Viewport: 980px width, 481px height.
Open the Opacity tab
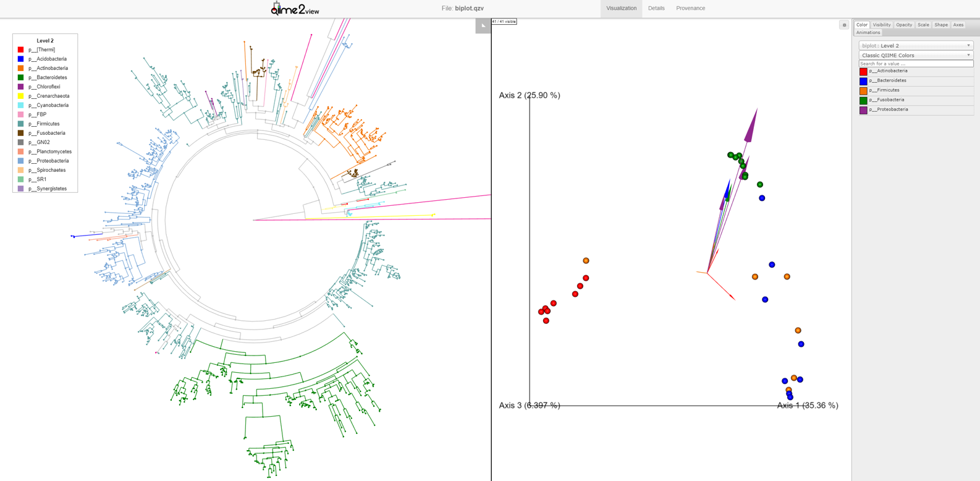904,25
